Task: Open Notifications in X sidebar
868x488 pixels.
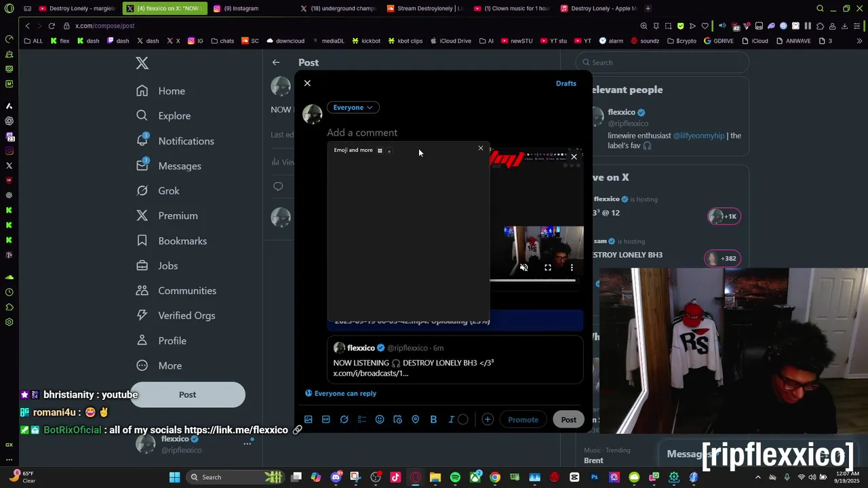Action: 175,141
